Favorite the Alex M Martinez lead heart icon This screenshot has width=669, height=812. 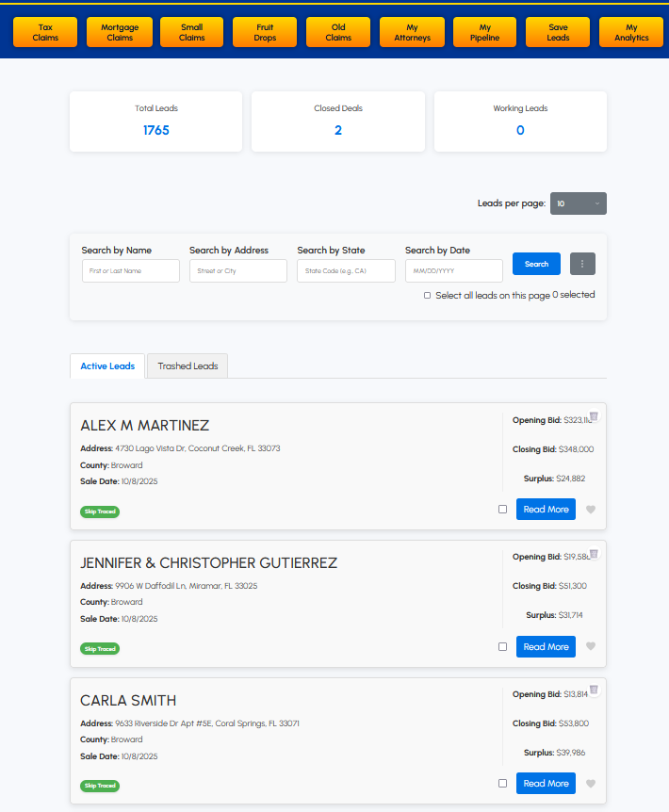(591, 510)
